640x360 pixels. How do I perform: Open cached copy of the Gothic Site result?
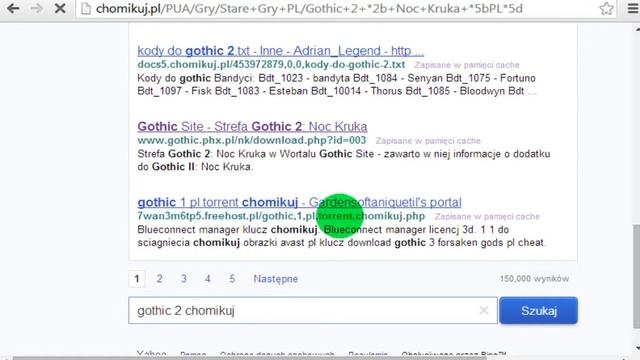(428, 141)
